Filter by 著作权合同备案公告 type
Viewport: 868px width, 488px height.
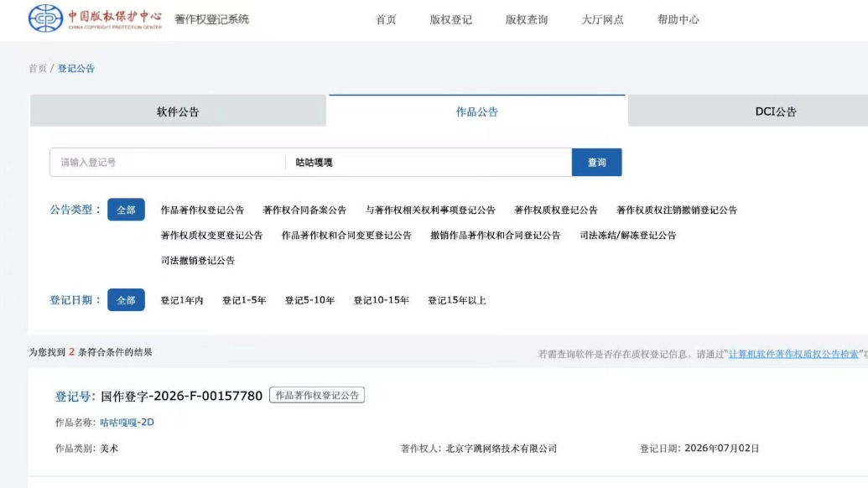pyautogui.click(x=304, y=210)
